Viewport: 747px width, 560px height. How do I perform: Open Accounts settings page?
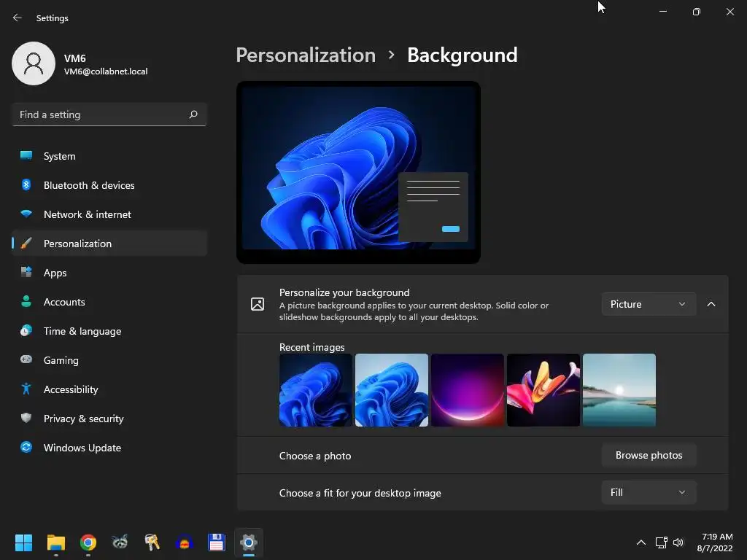click(64, 302)
